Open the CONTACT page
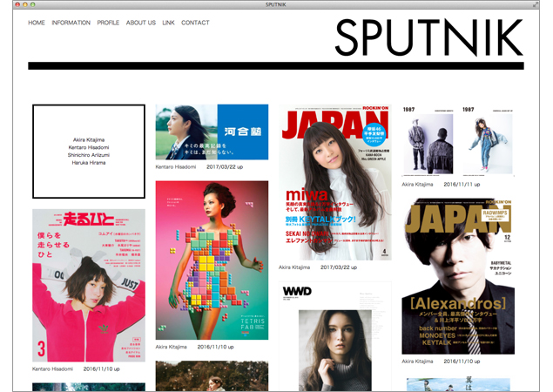The image size is (553, 392). 195,23
